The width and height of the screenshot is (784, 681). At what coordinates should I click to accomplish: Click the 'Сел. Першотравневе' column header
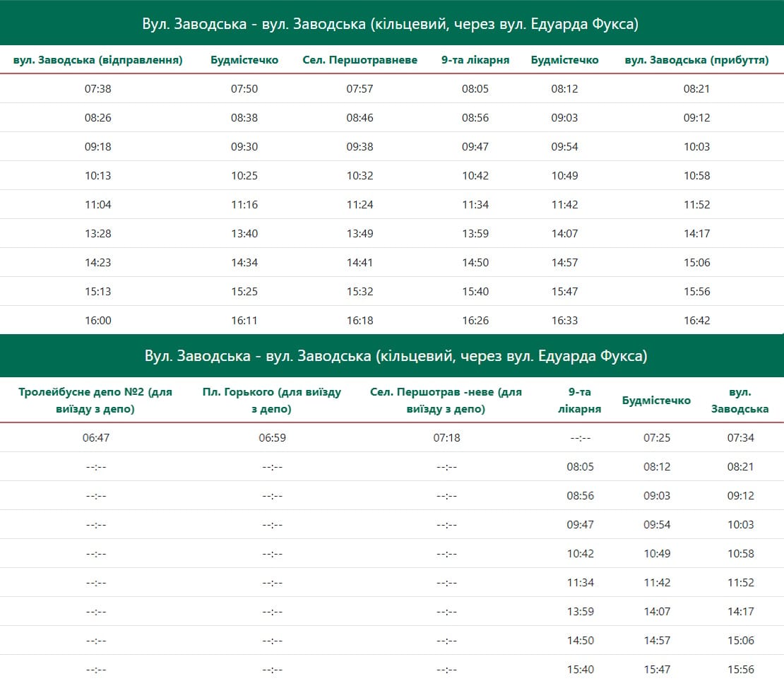[360, 60]
